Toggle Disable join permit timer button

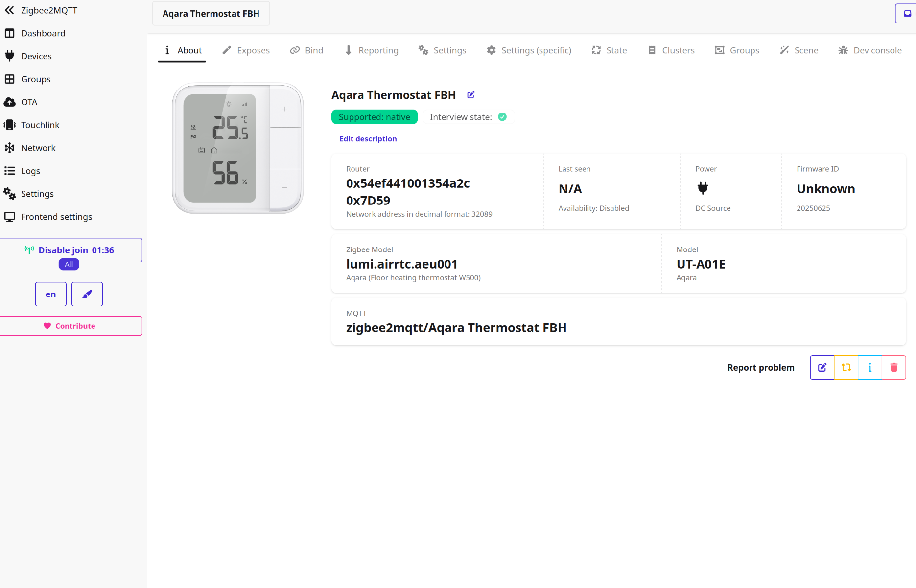click(70, 250)
